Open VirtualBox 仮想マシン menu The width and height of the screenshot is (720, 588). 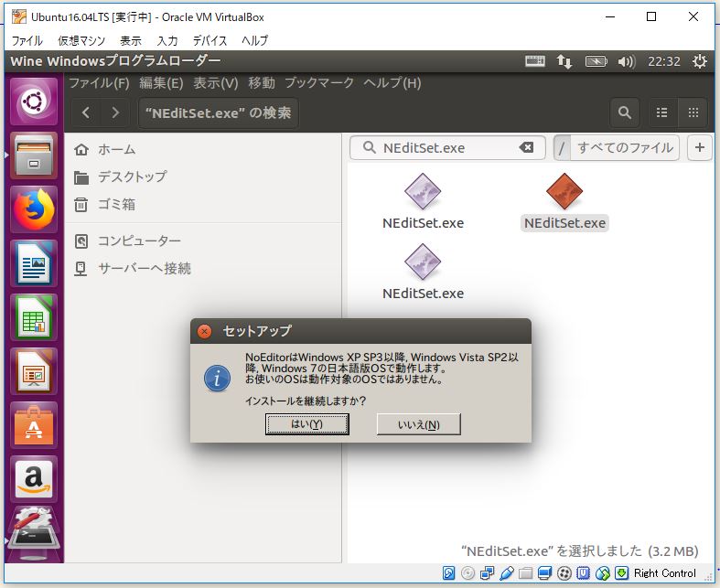point(81,41)
